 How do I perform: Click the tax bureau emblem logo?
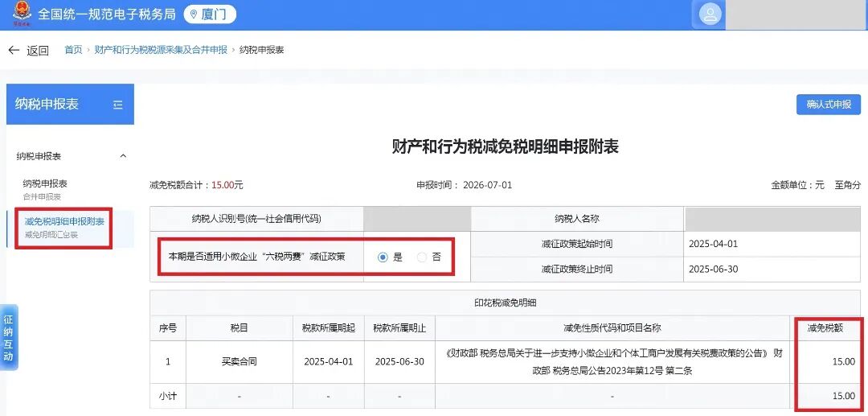[x=23, y=14]
